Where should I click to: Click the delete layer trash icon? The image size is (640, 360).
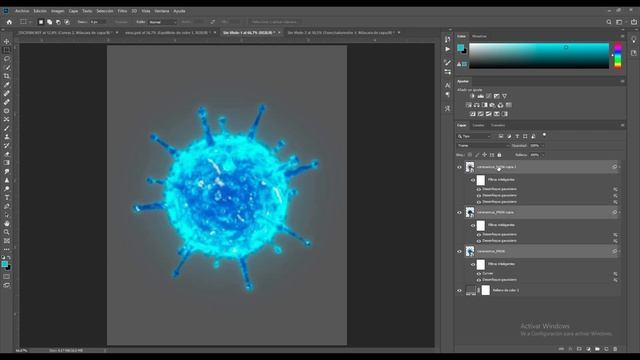(x=615, y=349)
